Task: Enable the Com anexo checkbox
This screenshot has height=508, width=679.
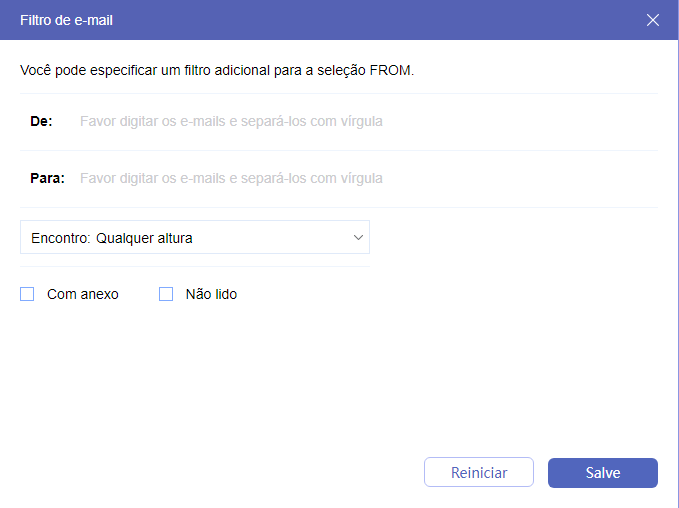Action: pyautogui.click(x=27, y=294)
